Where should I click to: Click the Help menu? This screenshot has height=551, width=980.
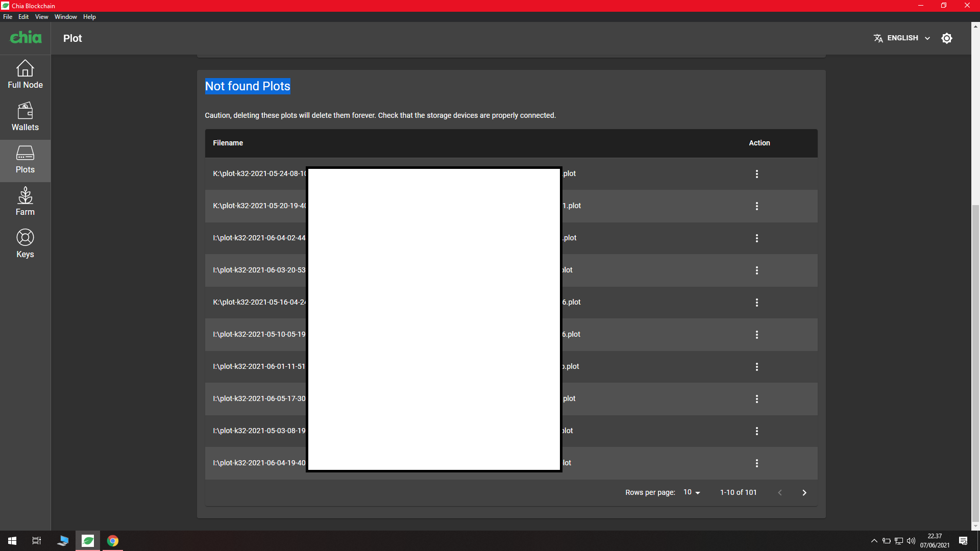coord(89,17)
